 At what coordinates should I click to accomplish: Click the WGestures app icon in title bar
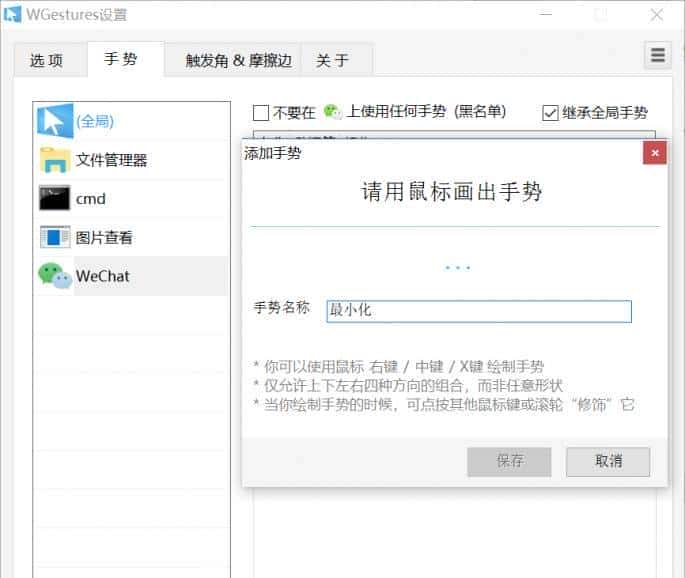click(x=12, y=14)
